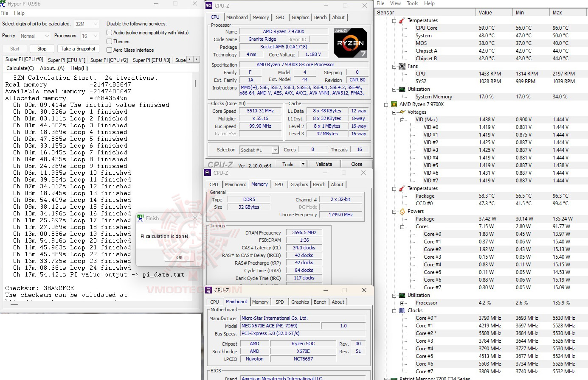The width and height of the screenshot is (588, 380).
Task: Collapse the VID (Max) node
Action: [x=402, y=120]
